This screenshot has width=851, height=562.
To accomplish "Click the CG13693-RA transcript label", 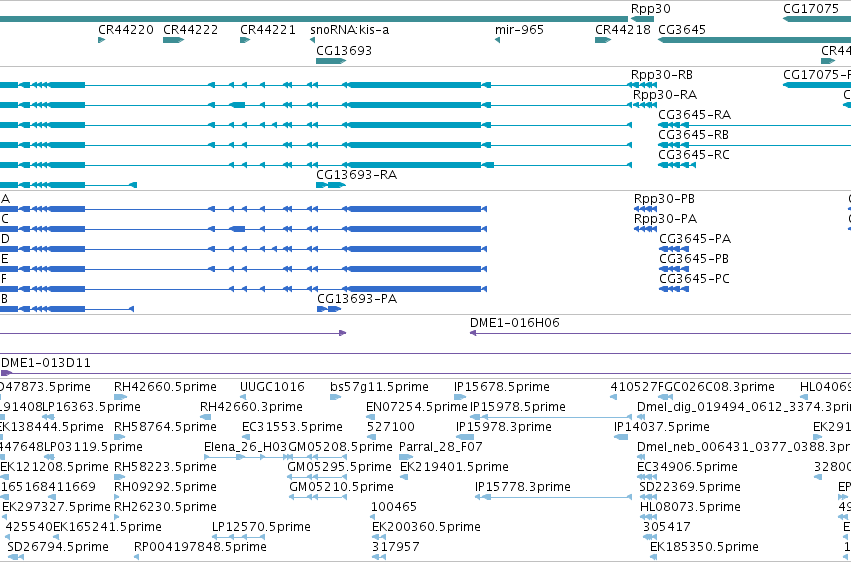I will [357, 175].
